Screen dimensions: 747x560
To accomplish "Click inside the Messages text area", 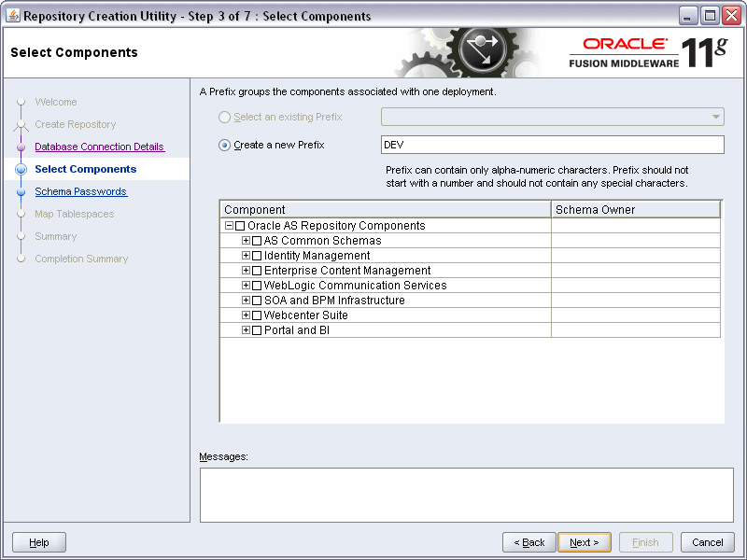I will [x=466, y=495].
